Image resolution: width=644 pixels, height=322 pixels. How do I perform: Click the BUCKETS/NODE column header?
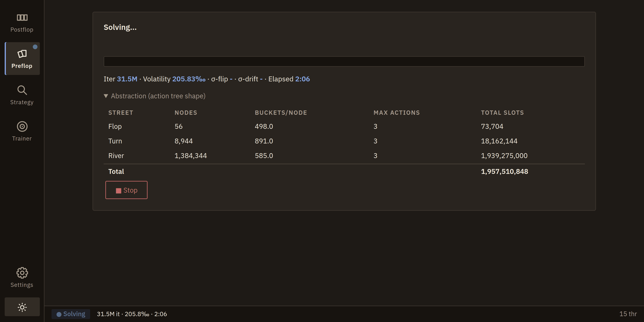click(281, 113)
